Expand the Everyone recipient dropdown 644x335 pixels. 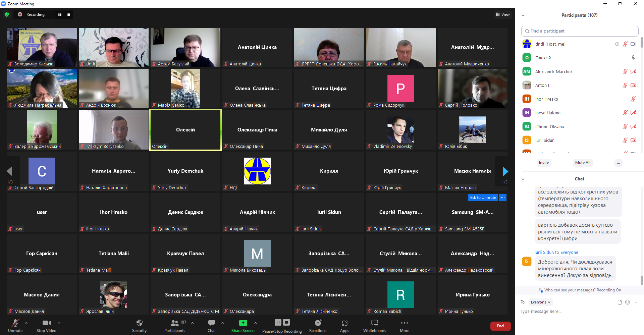click(x=540, y=302)
